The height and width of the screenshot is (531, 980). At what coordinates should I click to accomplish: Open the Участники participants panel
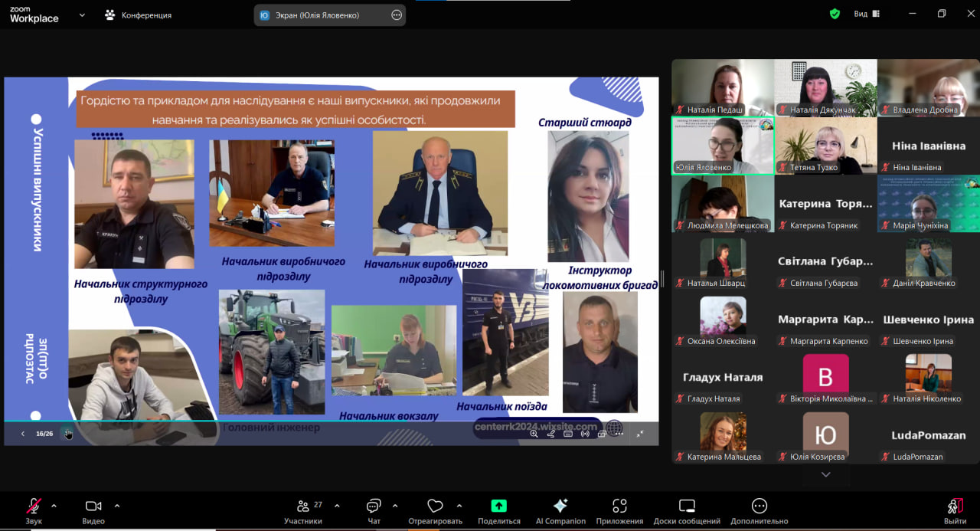click(x=303, y=511)
